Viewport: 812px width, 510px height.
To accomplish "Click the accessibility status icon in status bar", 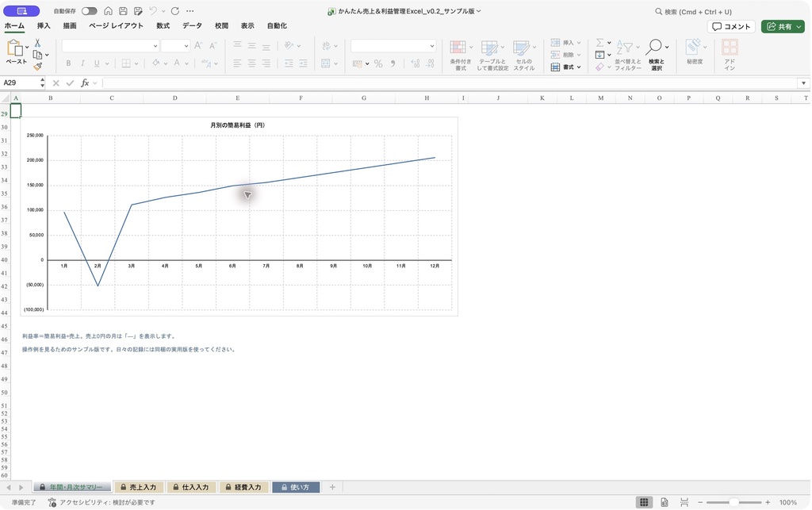I will 52,502.
